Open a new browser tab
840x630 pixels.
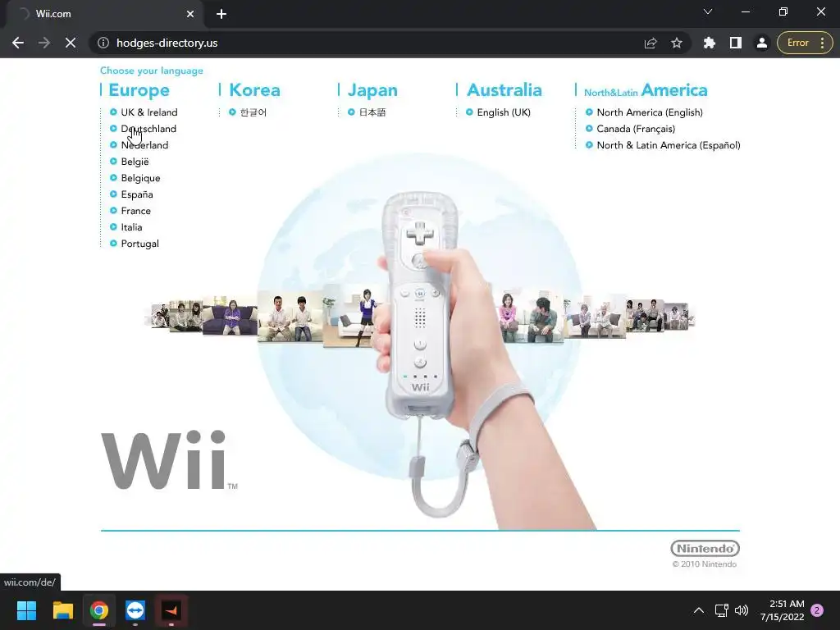tap(221, 14)
